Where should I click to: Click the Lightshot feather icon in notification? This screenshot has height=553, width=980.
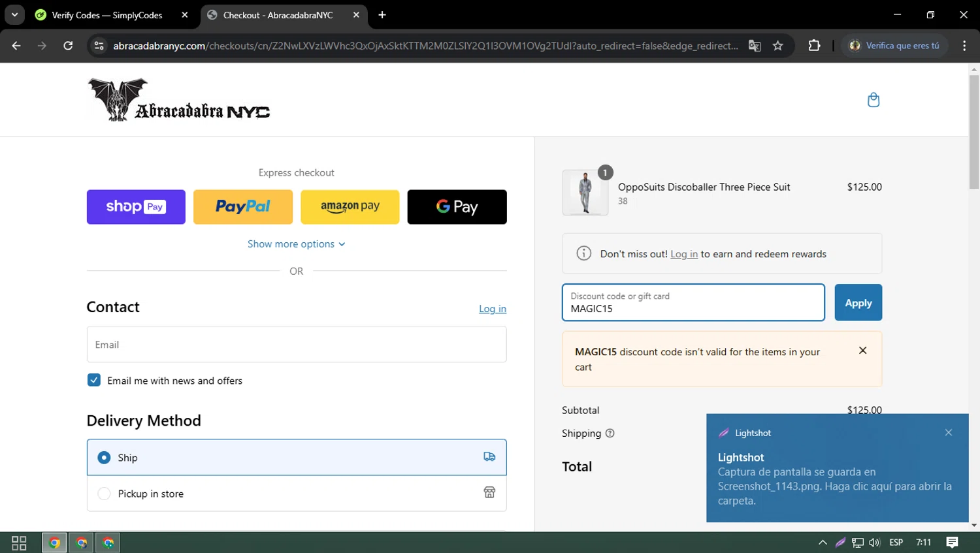point(724,433)
